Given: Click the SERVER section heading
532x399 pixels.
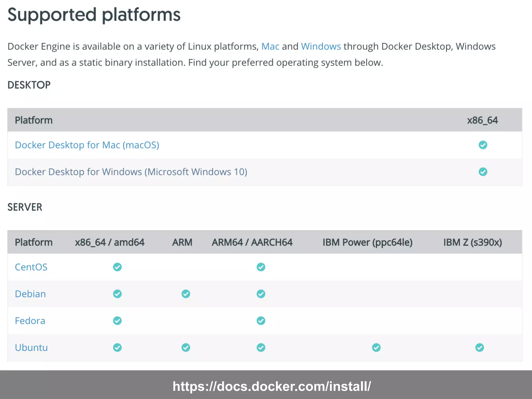Looking at the screenshot, I should 25,207.
